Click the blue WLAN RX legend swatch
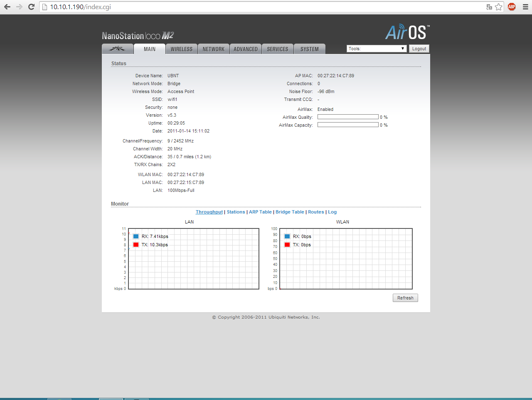The width and height of the screenshot is (532, 400). pos(287,236)
